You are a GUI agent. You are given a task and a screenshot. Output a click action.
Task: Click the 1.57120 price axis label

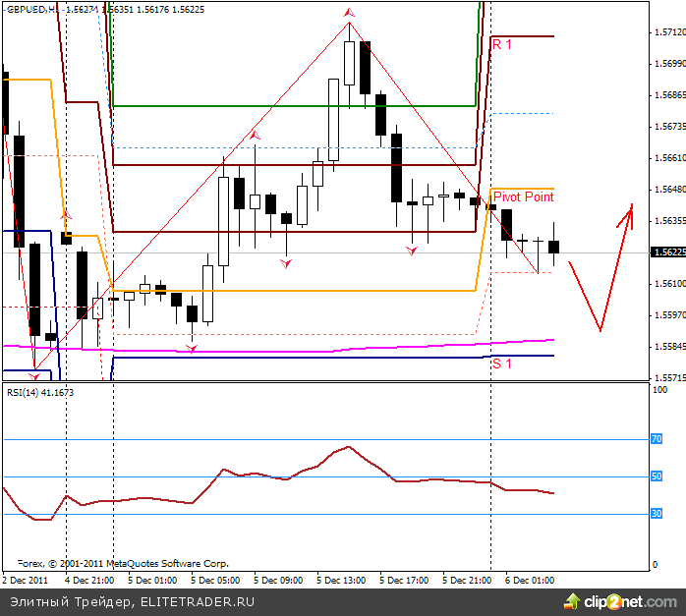668,32
